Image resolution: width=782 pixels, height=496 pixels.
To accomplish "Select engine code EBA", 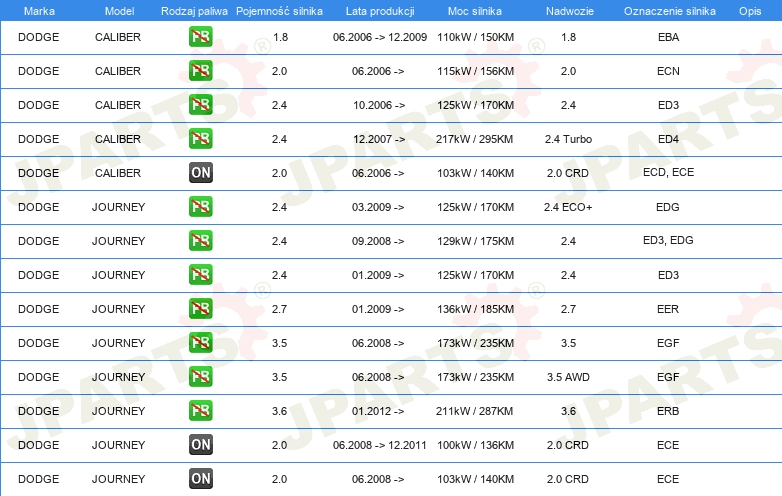I will 668,37.
